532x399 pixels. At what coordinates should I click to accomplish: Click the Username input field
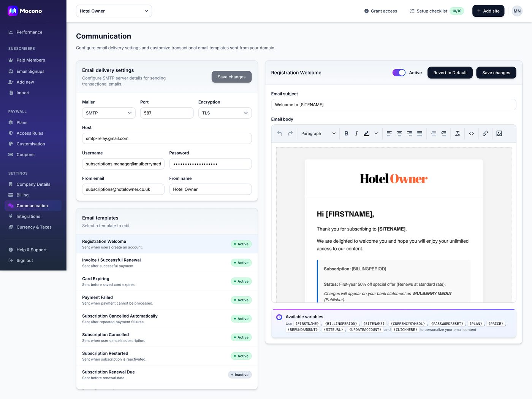tap(123, 164)
